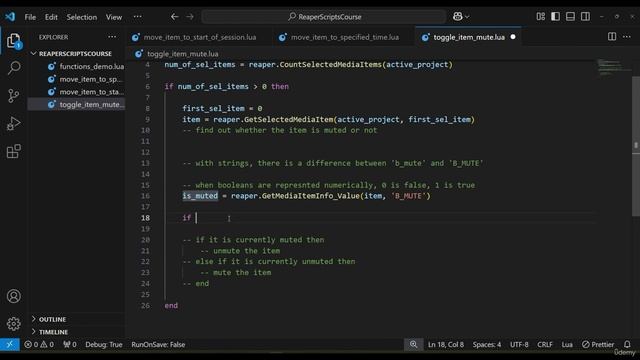The height and width of the screenshot is (360, 640).
Task: Open the Accounts menu icon
Action: [x=13, y=296]
